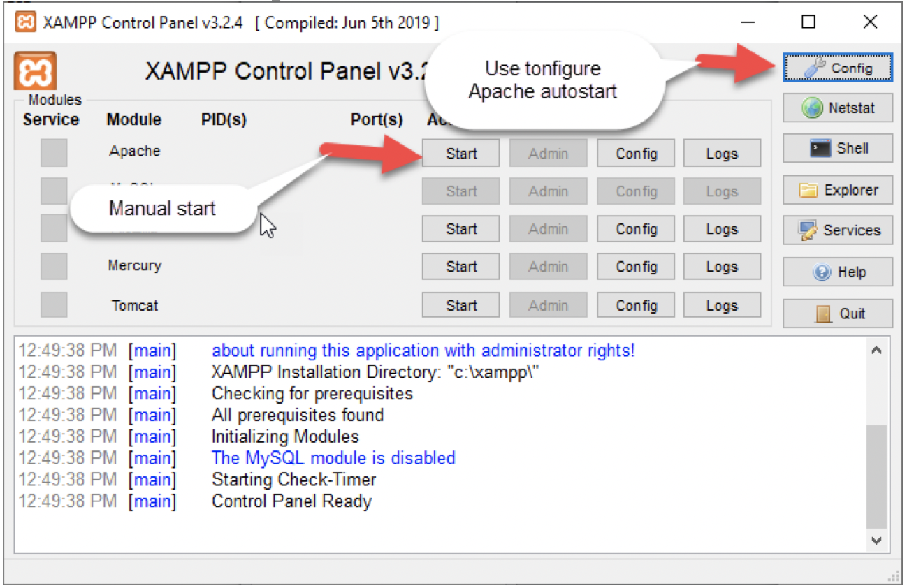
Task: Toggle the Apache service checkbox
Action: [54, 153]
